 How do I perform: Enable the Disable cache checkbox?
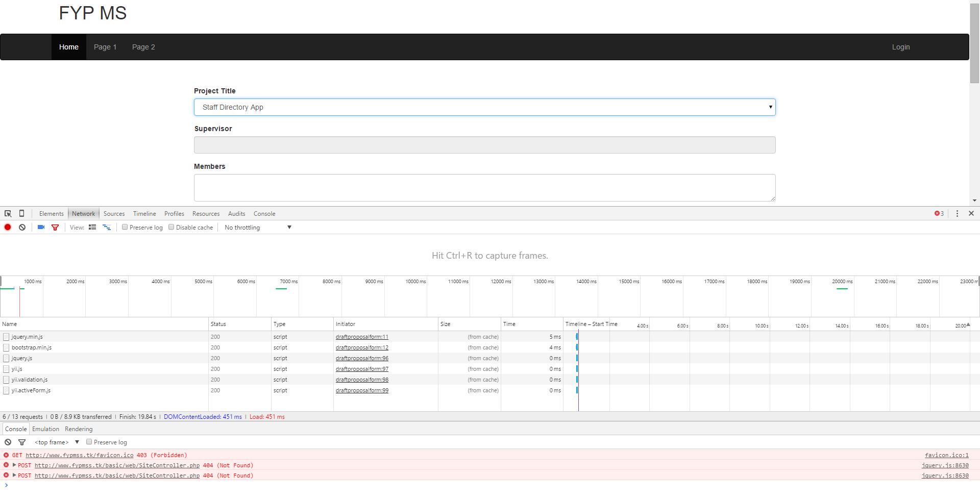click(171, 227)
